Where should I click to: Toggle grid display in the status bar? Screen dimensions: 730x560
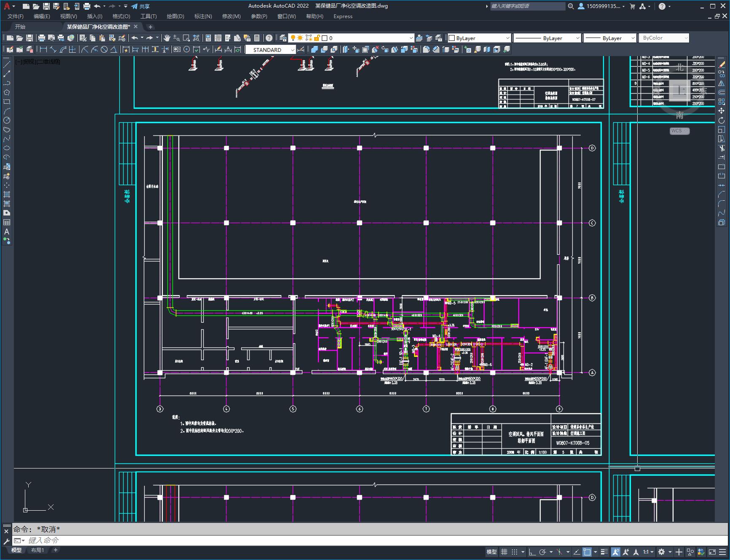tap(504, 552)
